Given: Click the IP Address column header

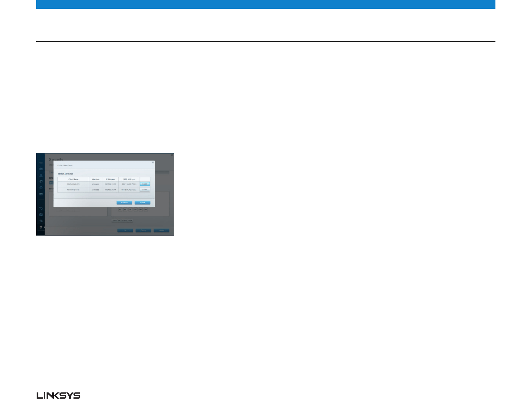Looking at the screenshot, I should pos(110,179).
